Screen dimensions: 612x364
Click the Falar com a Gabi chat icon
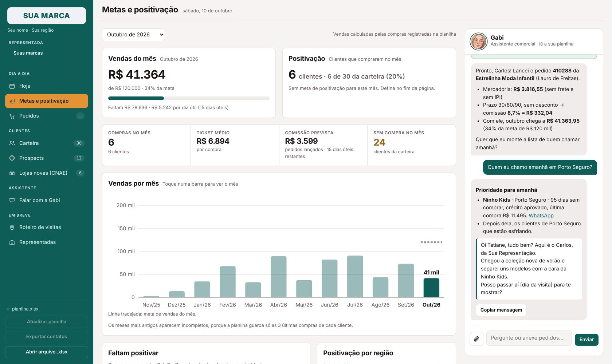[x=12, y=201]
